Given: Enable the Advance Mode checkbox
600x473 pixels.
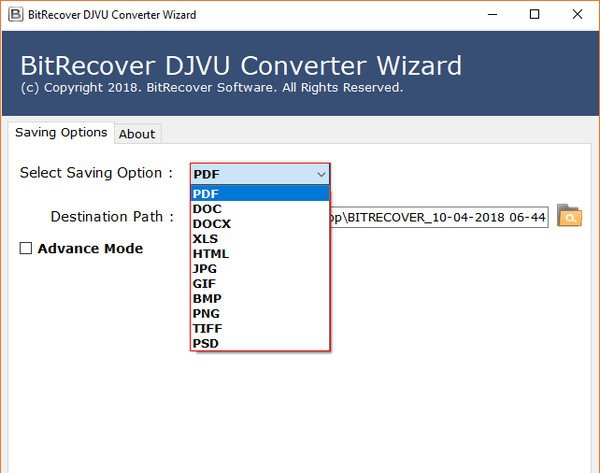Looking at the screenshot, I should 26,248.
